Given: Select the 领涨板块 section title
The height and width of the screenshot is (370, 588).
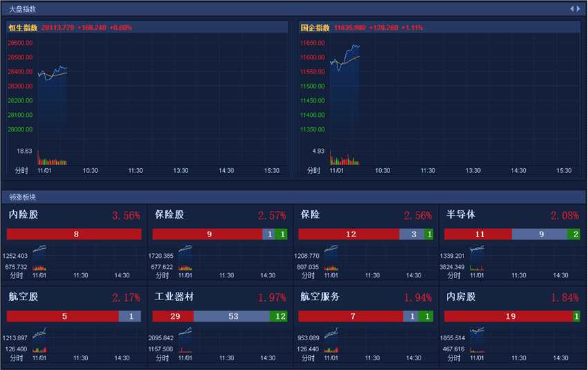Looking at the screenshot, I should click(22, 197).
